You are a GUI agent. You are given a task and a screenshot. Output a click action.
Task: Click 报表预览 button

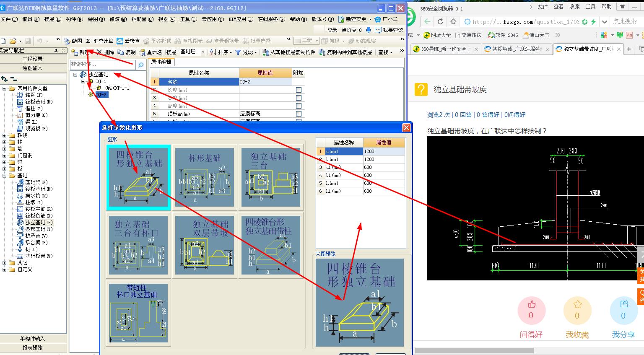pos(33,348)
